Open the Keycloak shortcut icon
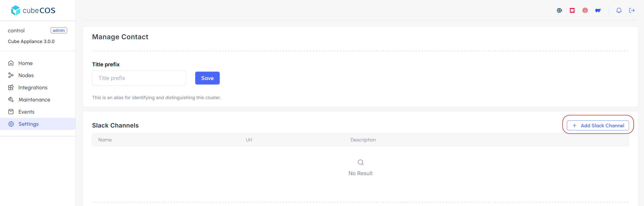This screenshot has height=206, width=644. click(559, 10)
